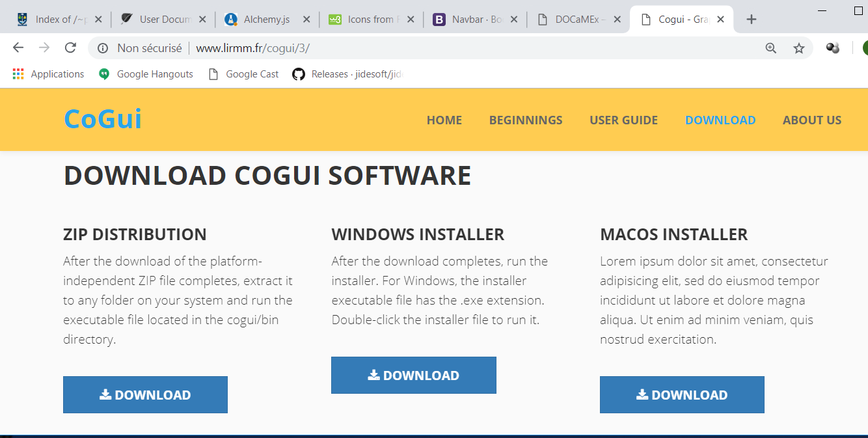Click the ZIP DISTRIBUTION heading
The width and height of the screenshot is (868, 438).
coord(135,234)
